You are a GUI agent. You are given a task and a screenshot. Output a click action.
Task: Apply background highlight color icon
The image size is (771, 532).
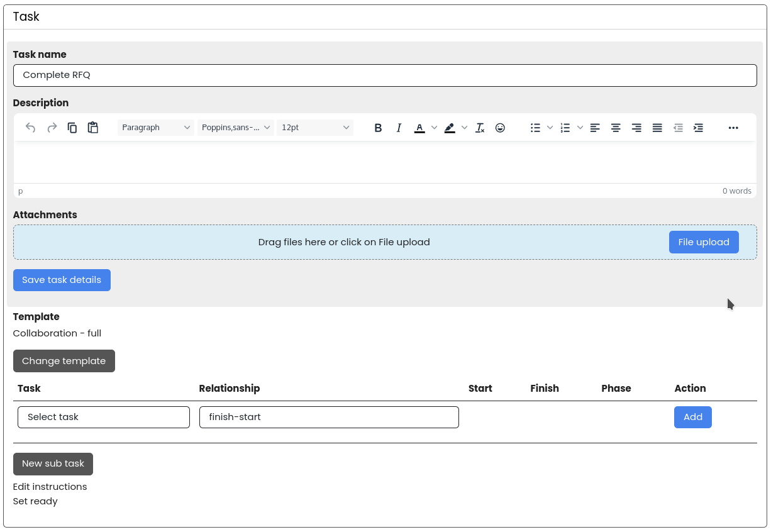(450, 128)
